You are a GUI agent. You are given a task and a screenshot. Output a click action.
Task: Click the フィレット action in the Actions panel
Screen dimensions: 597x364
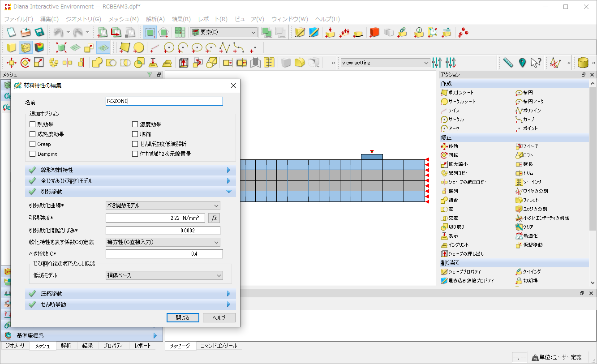coord(531,200)
